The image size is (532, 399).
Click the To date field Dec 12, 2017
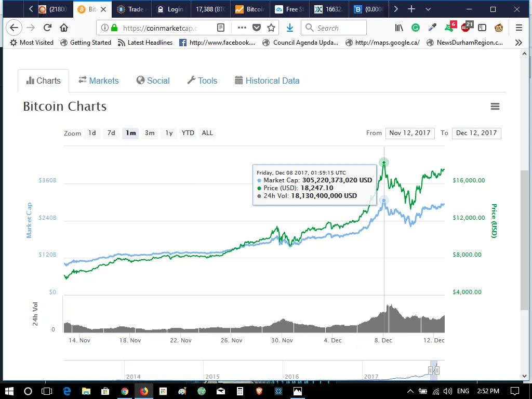point(476,133)
